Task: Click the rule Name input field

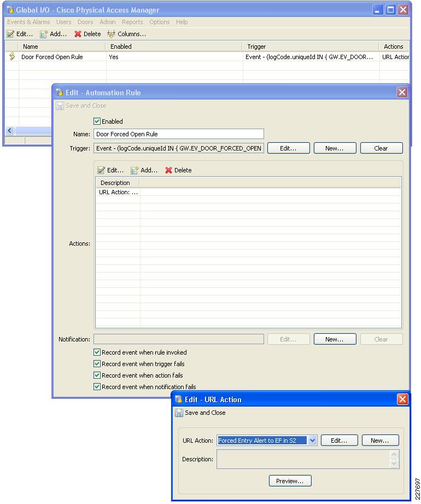Action: [179, 134]
